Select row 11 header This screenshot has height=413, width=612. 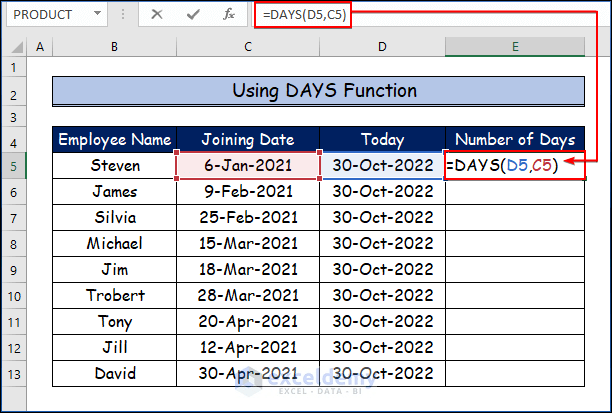[14, 322]
